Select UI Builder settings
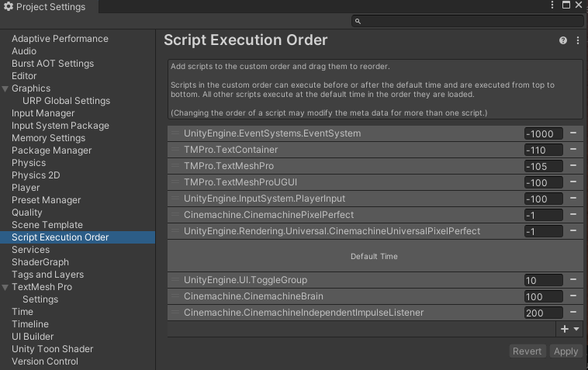The image size is (588, 370). (x=33, y=337)
